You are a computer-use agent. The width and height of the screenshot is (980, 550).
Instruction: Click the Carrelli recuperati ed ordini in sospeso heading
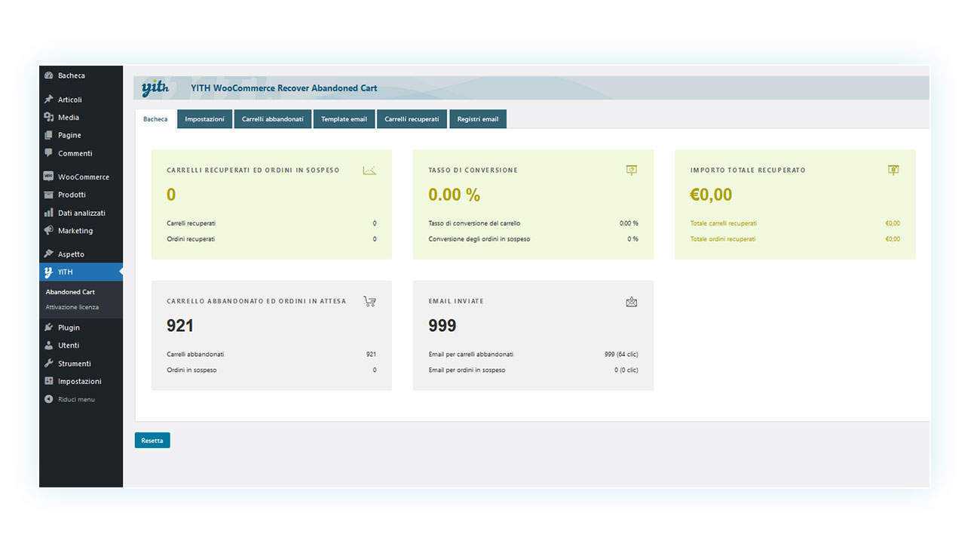click(253, 171)
